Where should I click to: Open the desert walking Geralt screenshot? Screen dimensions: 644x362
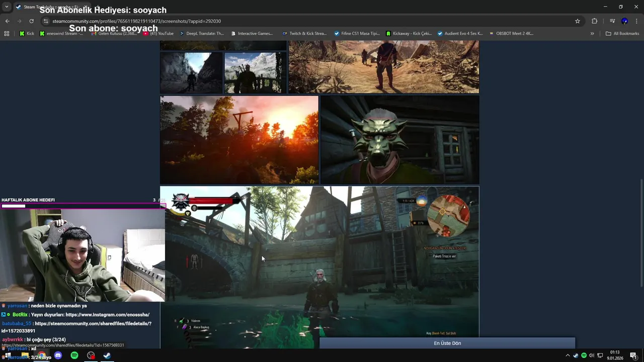coord(384,67)
